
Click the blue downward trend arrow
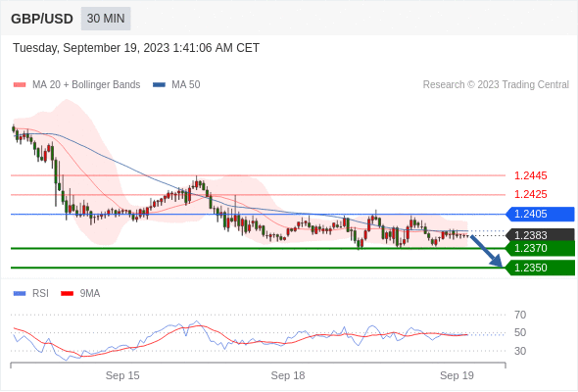[487, 251]
